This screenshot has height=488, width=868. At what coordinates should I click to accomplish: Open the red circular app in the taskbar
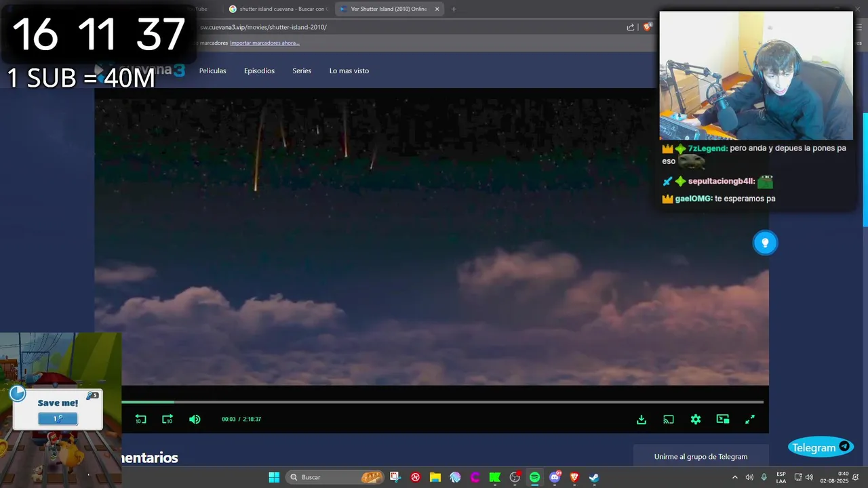[415, 477]
